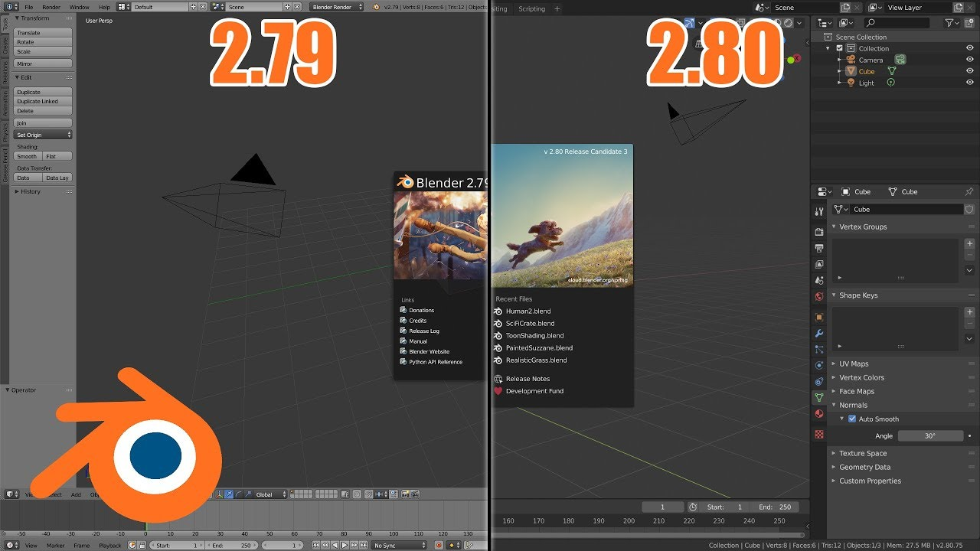The image size is (980, 551).
Task: Open the Output properties tab icon
Action: [819, 248]
